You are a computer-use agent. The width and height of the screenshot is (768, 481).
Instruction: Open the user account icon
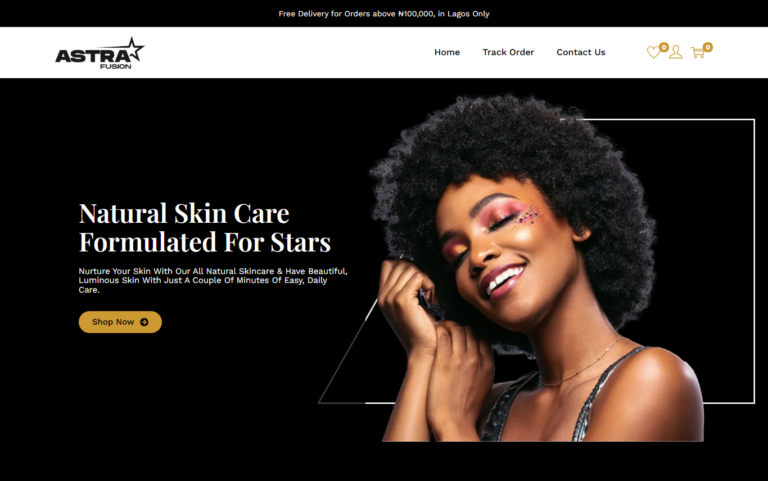pyautogui.click(x=675, y=52)
